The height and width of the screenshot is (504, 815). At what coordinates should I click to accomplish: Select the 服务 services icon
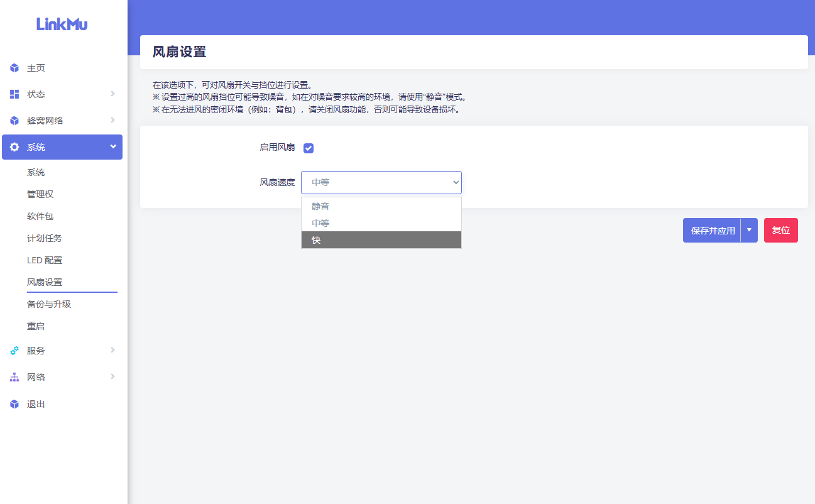(x=14, y=351)
